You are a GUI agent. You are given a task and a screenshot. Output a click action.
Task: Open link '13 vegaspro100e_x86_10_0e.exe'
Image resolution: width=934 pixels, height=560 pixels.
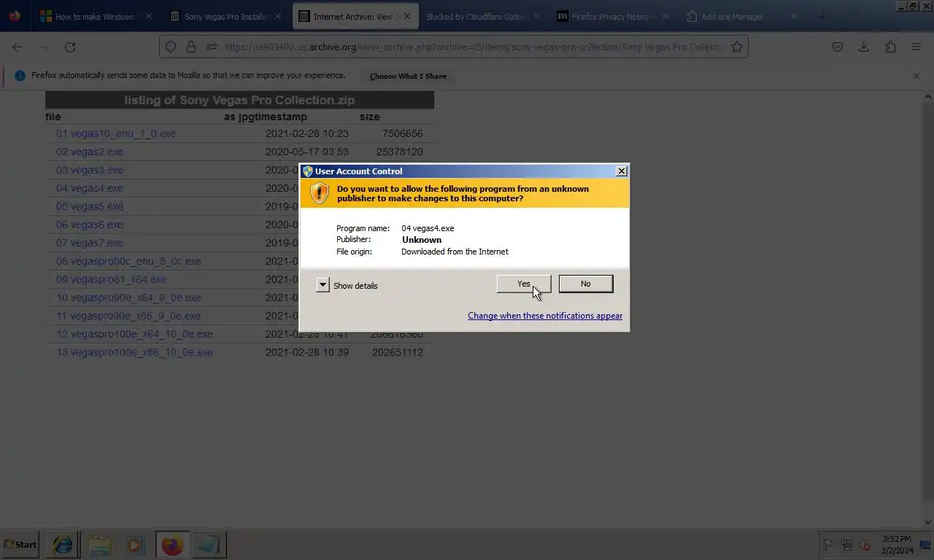(135, 352)
